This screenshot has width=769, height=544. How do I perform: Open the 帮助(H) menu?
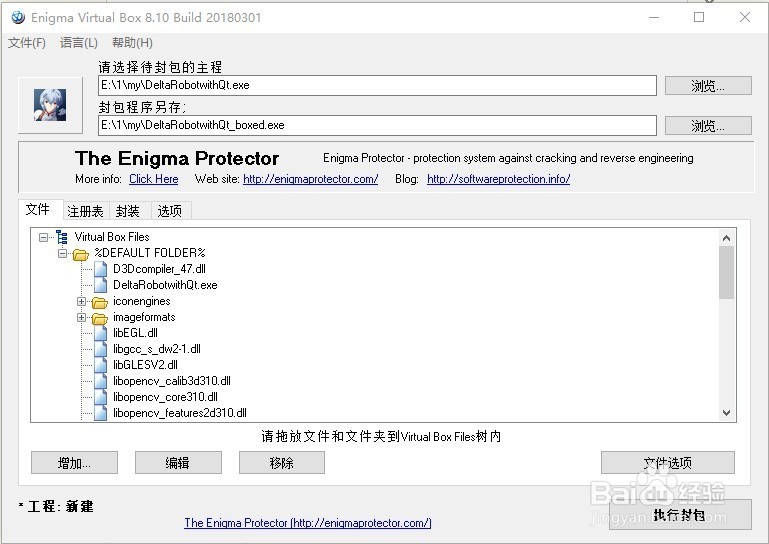pos(132,43)
